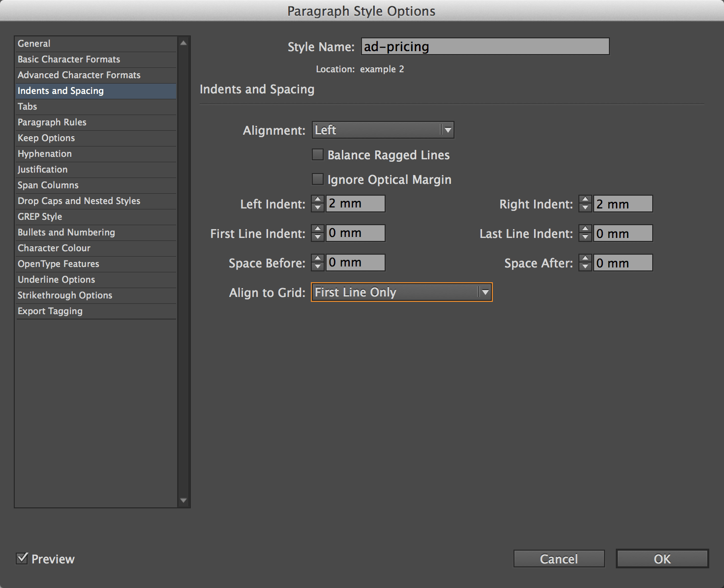Open the Alignment dropdown

(x=383, y=130)
